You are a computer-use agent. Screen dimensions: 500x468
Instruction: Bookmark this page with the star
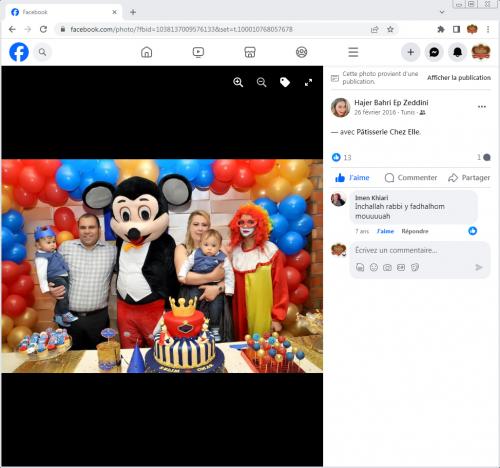390,29
